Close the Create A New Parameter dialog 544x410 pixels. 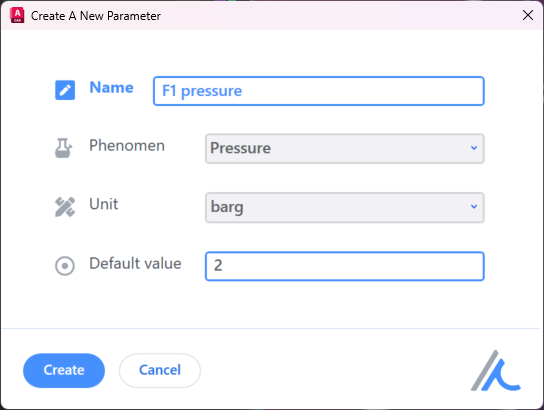tap(528, 15)
